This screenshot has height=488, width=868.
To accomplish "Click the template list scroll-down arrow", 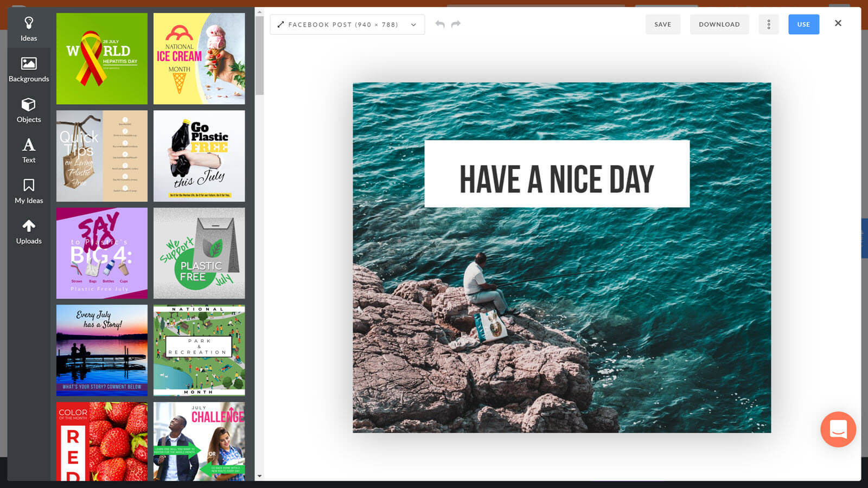I will tap(259, 476).
